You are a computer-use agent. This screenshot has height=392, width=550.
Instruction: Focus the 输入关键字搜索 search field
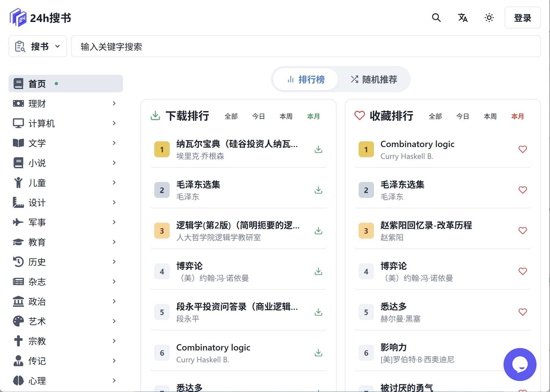pos(306,46)
